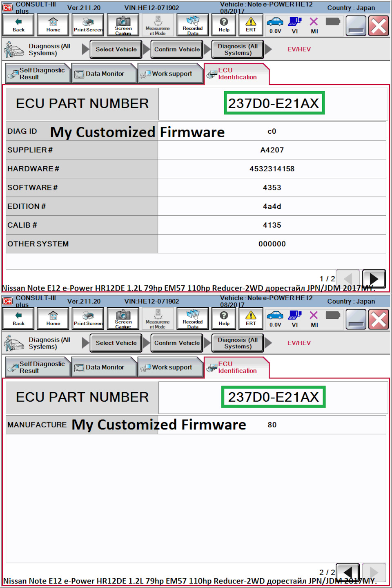This screenshot has width=392, height=588.
Task: Click Print Screen in upper window
Action: click(x=88, y=25)
